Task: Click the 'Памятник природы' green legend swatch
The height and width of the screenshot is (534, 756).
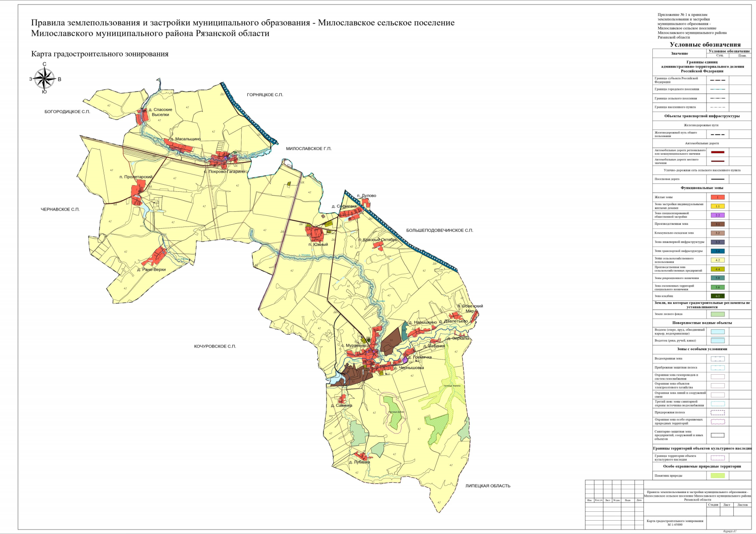Action: [717, 476]
